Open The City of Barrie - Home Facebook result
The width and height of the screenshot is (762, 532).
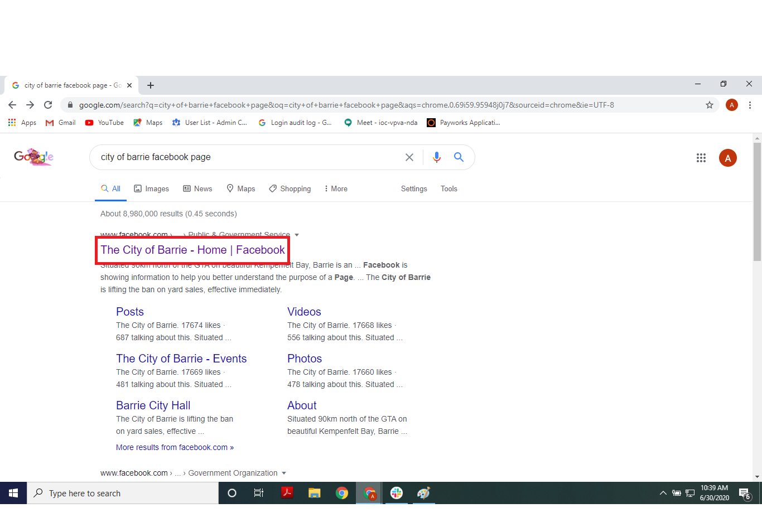[x=193, y=250]
